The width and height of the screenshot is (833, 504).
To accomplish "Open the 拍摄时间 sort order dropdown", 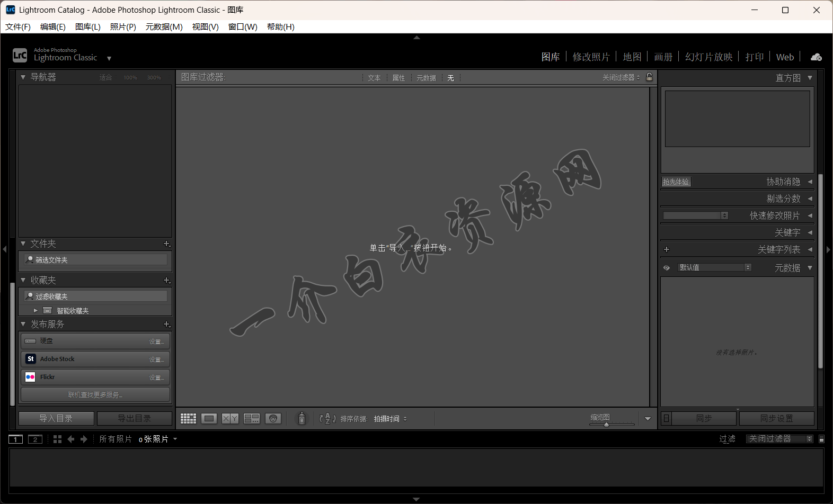I will 391,419.
